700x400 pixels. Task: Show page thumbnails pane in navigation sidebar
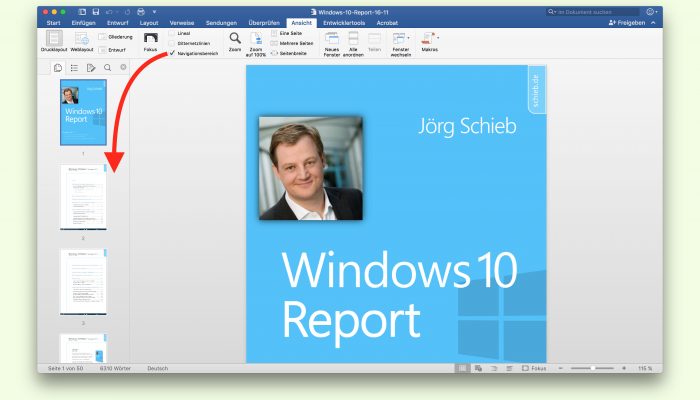point(58,68)
